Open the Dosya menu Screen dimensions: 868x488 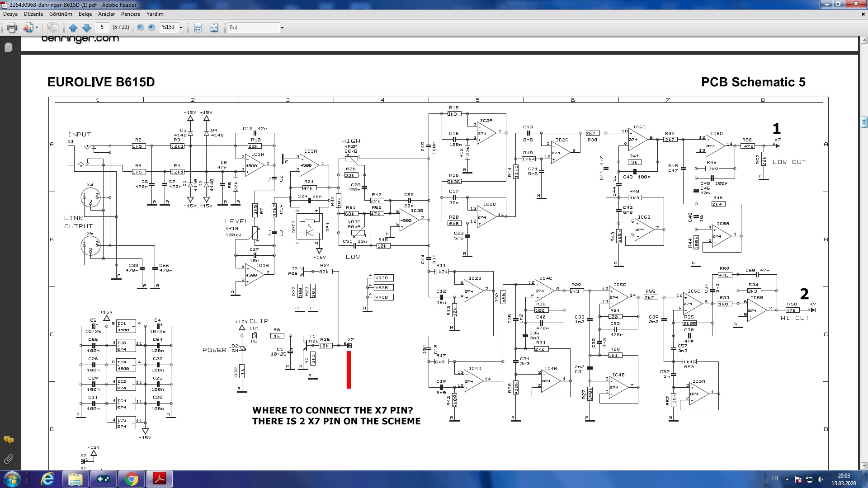point(10,14)
